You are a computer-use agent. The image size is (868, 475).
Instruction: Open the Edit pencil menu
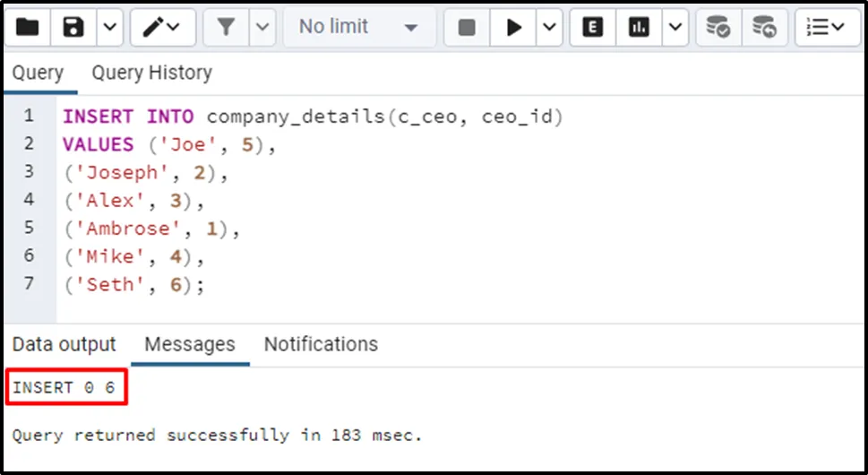(x=162, y=28)
